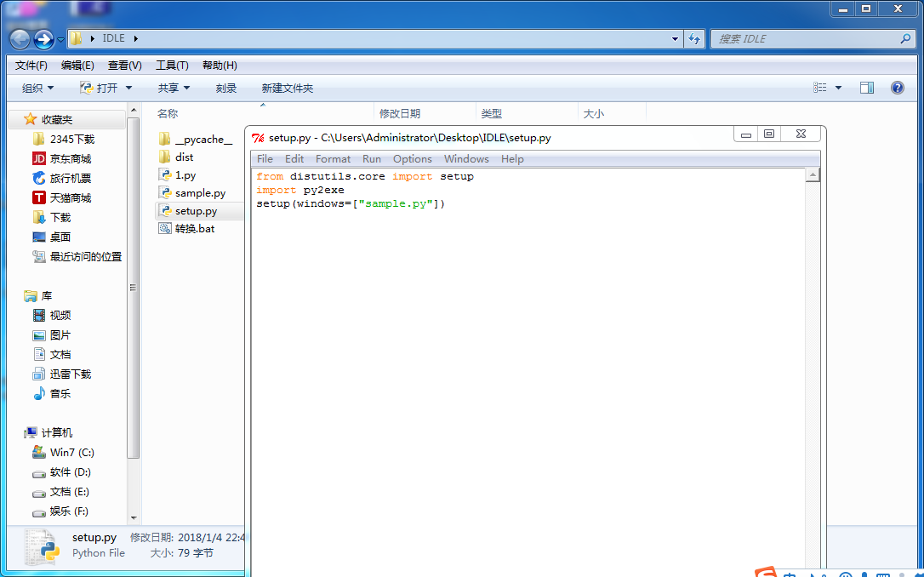This screenshot has width=924, height=577.
Task: Click the 库 libraries icon
Action: [x=31, y=296]
